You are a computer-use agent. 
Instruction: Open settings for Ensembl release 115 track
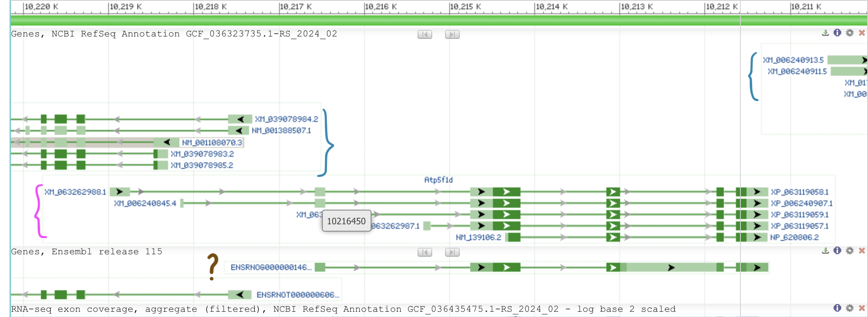(850, 251)
